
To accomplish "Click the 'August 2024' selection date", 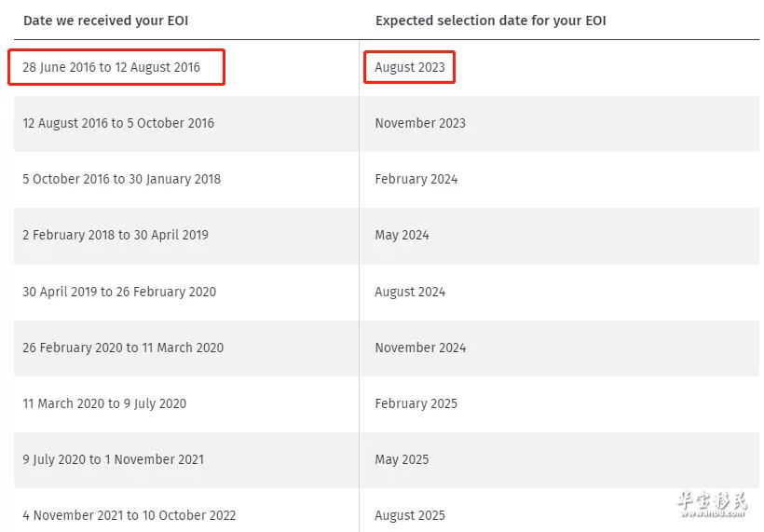I will point(410,292).
